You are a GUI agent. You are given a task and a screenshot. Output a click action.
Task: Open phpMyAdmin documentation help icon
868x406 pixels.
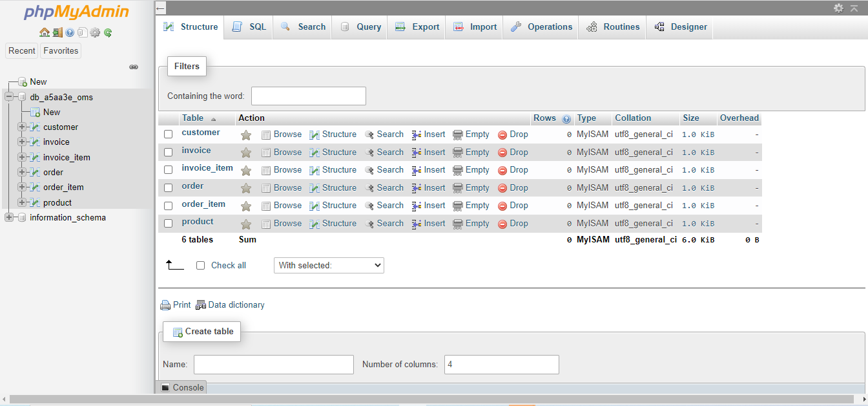[x=70, y=32]
